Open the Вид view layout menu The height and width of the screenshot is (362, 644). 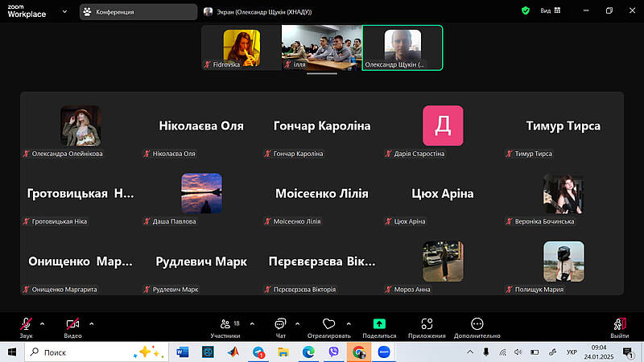(550, 11)
